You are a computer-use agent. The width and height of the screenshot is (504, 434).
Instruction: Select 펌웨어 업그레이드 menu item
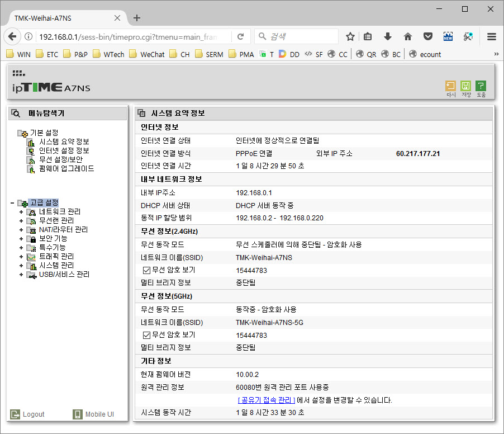(66, 168)
